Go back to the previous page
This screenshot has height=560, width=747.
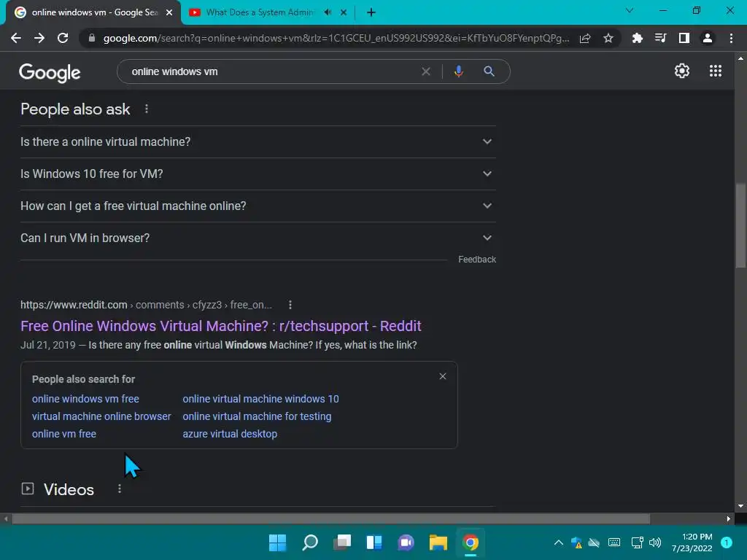point(16,38)
